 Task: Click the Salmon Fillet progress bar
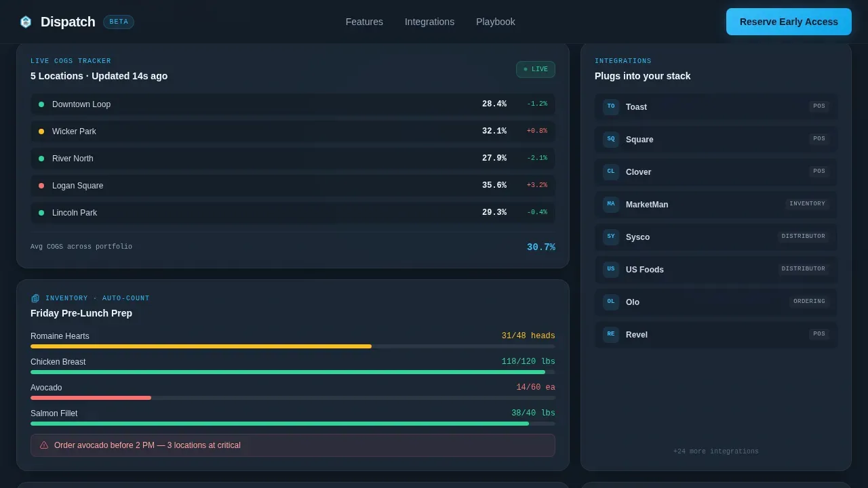coord(293,424)
